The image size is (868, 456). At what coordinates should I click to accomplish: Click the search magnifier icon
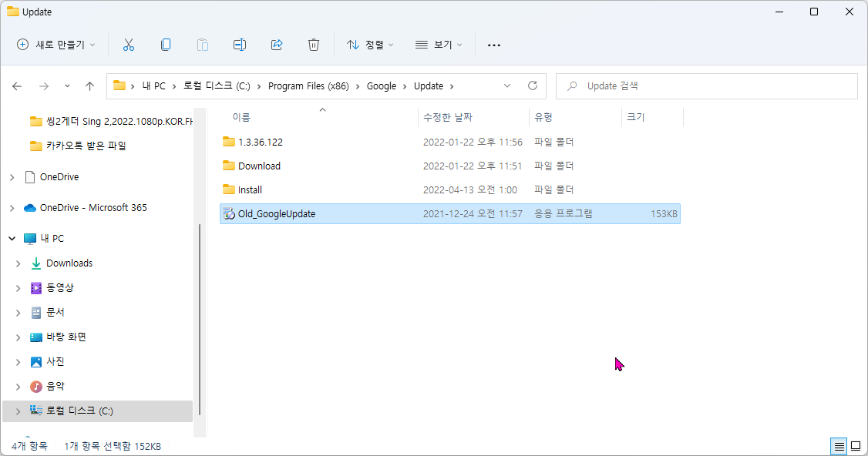(x=573, y=85)
